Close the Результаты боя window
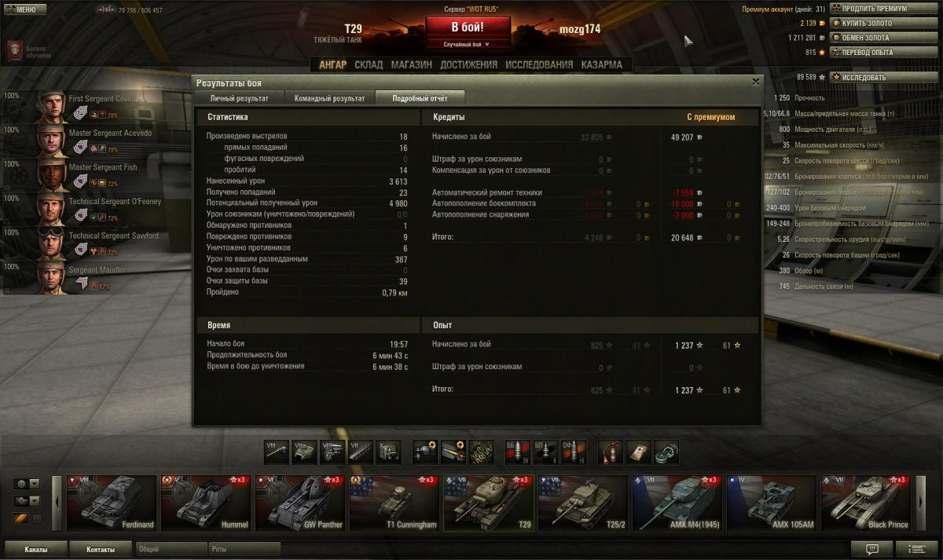Image resolution: width=943 pixels, height=560 pixels. 756,81
